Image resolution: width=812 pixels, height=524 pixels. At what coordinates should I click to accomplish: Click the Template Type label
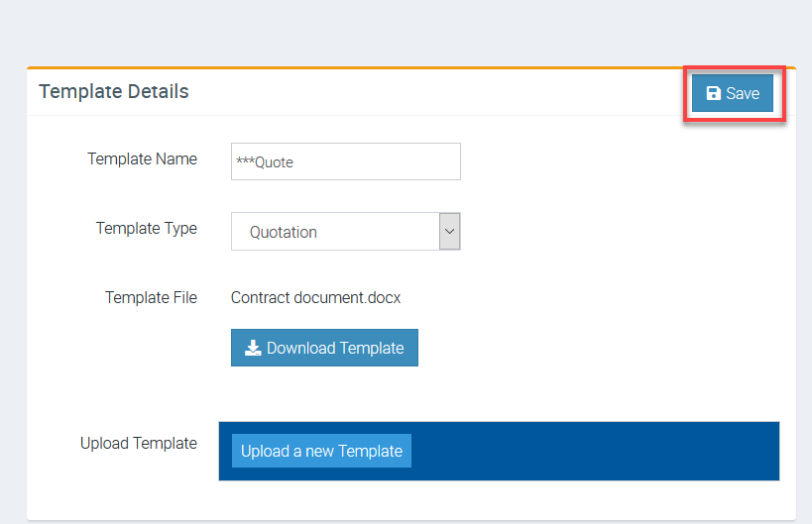click(146, 228)
